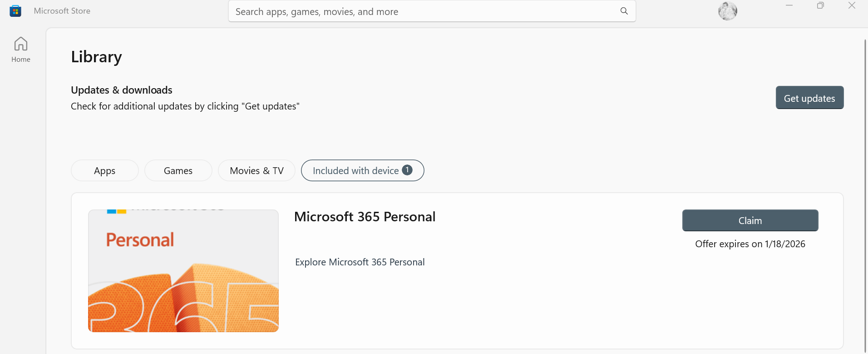Image resolution: width=868 pixels, height=354 pixels.
Task: Go to Home in the sidebar
Action: (x=21, y=50)
